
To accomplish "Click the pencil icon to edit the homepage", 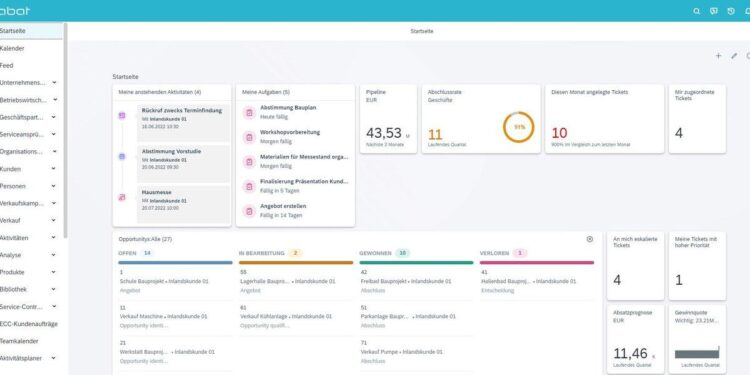I will tap(734, 56).
